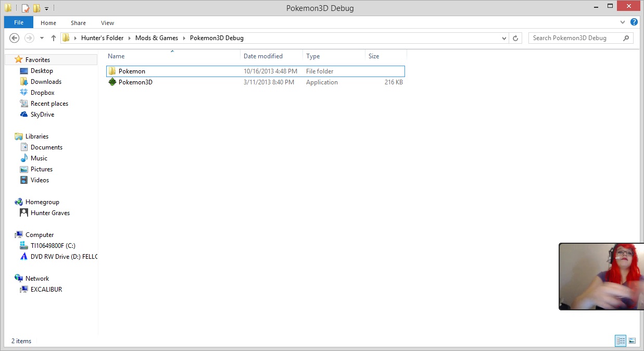Click Hunter's Folder in the address path
This screenshot has width=644, height=351.
click(x=103, y=38)
